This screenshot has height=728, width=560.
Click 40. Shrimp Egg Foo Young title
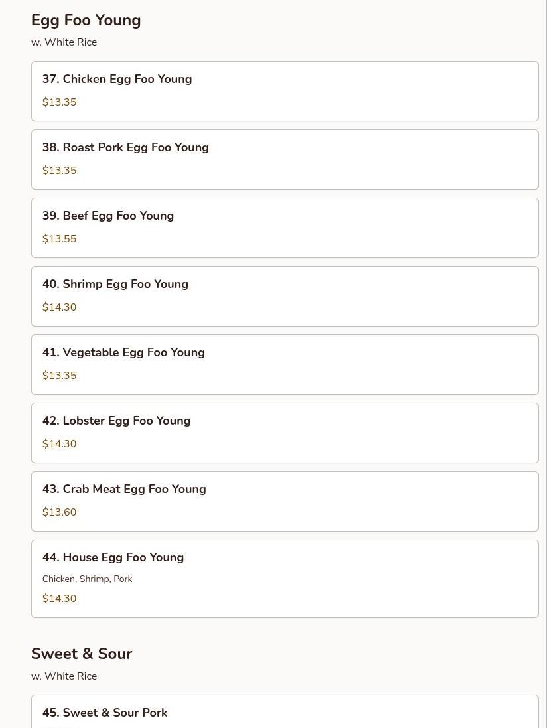pyautogui.click(x=115, y=284)
